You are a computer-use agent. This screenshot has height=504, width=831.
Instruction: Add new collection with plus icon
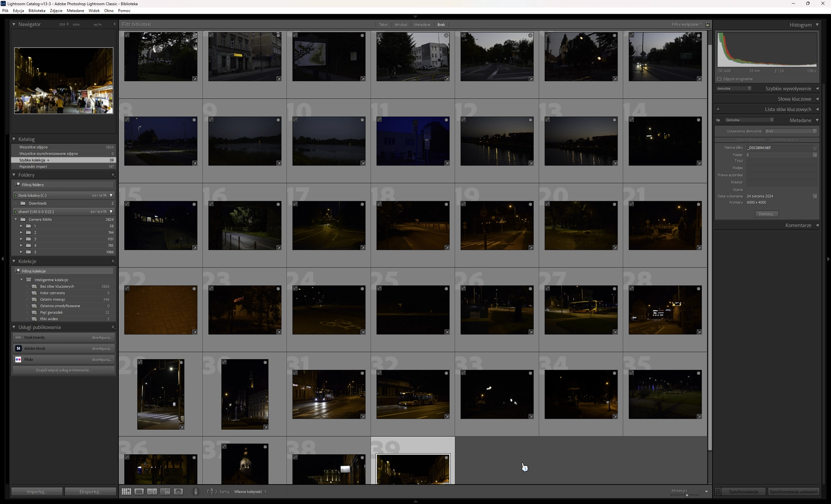point(113,261)
